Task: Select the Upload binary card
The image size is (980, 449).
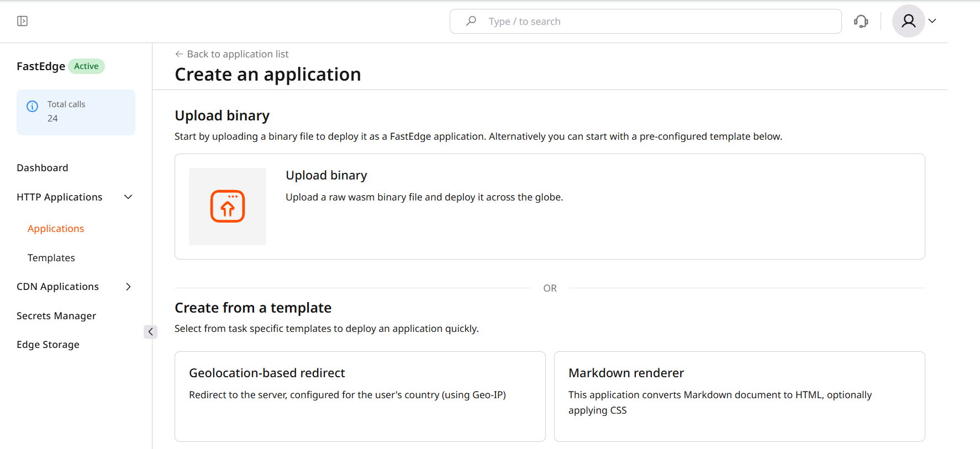Action: 550,207
